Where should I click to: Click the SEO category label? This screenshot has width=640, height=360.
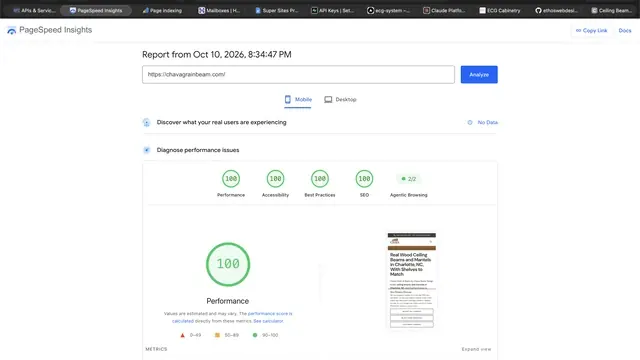click(364, 195)
